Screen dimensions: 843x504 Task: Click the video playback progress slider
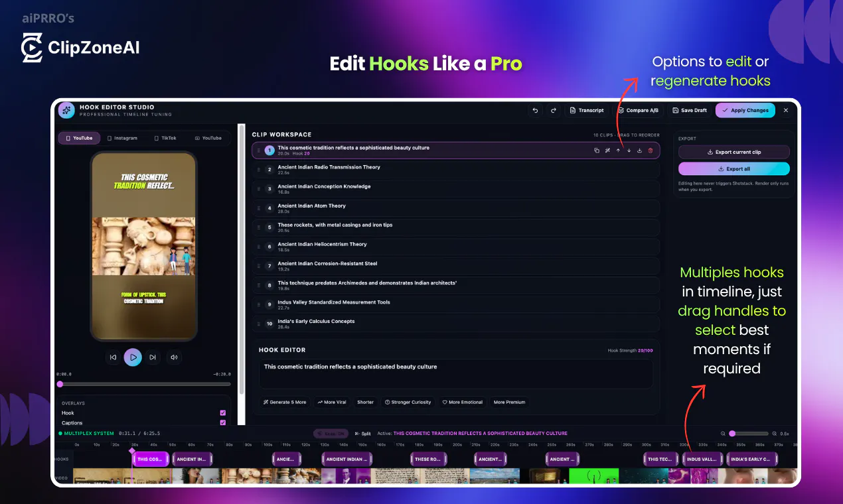(x=144, y=384)
